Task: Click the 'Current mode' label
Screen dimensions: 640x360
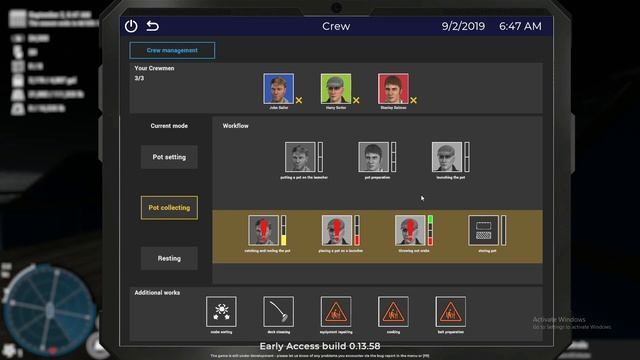Action: (169, 126)
